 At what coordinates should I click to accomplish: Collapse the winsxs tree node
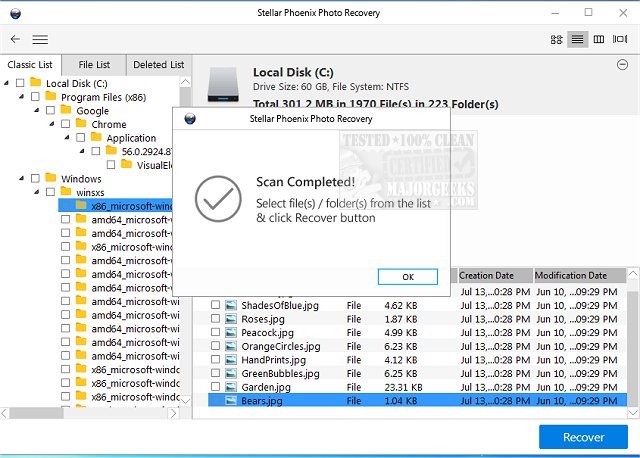pyautogui.click(x=36, y=192)
